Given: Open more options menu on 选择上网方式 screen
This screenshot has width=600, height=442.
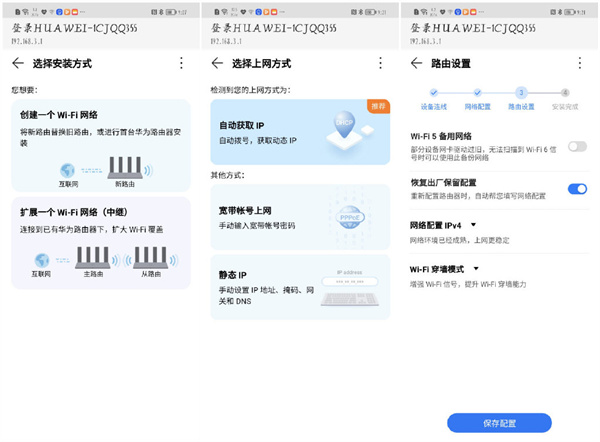Looking at the screenshot, I should pyautogui.click(x=380, y=63).
